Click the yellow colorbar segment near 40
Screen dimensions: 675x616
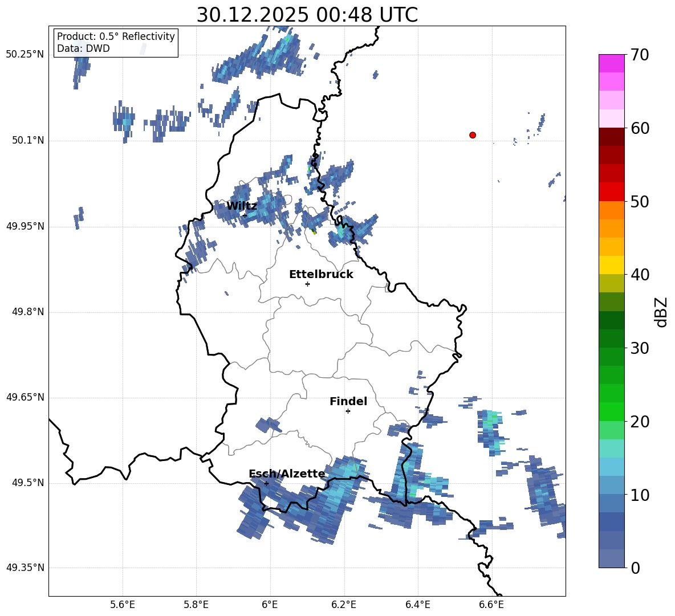click(611, 265)
